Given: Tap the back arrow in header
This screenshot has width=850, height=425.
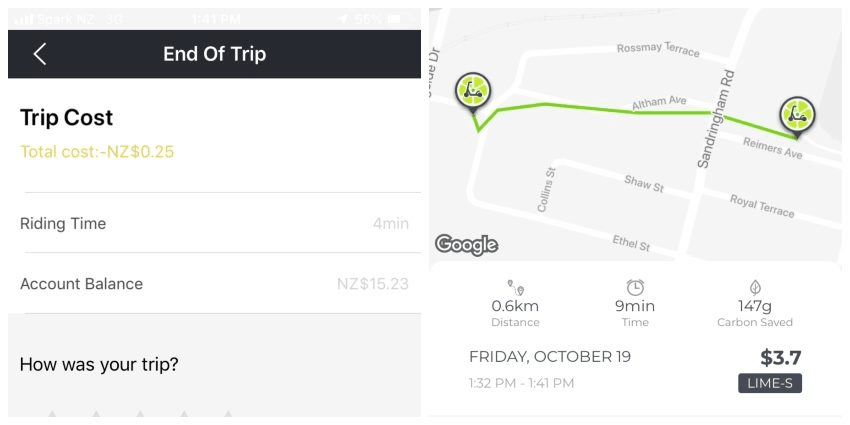Looking at the screenshot, I should (x=40, y=54).
